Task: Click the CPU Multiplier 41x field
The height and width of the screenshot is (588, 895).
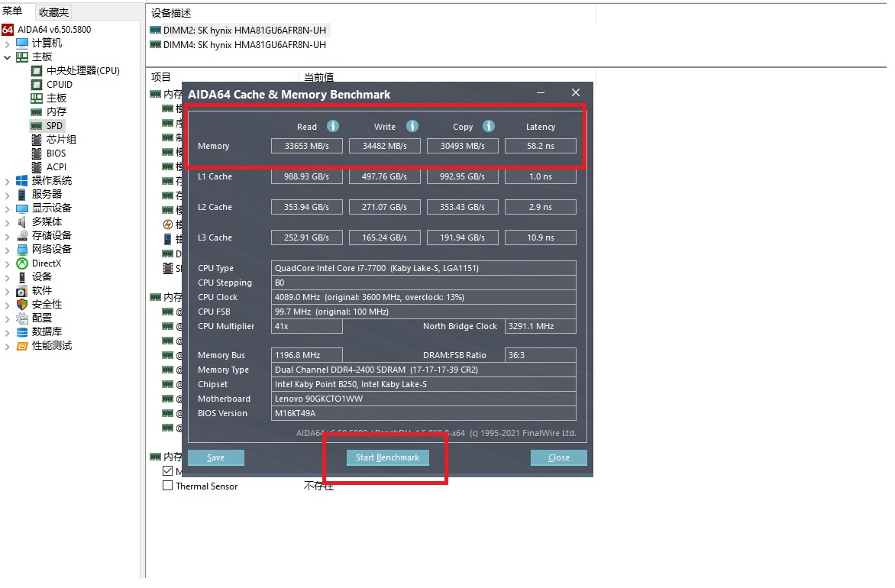Action: [x=307, y=326]
